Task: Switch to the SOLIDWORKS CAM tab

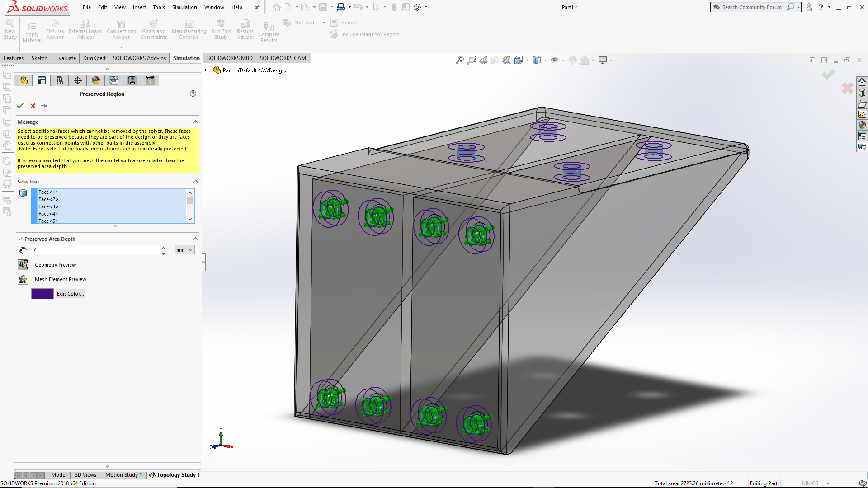Action: (x=283, y=58)
